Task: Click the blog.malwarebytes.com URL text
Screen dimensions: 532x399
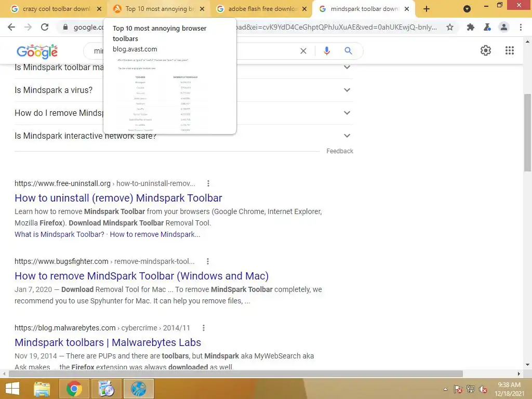Action: [102, 328]
